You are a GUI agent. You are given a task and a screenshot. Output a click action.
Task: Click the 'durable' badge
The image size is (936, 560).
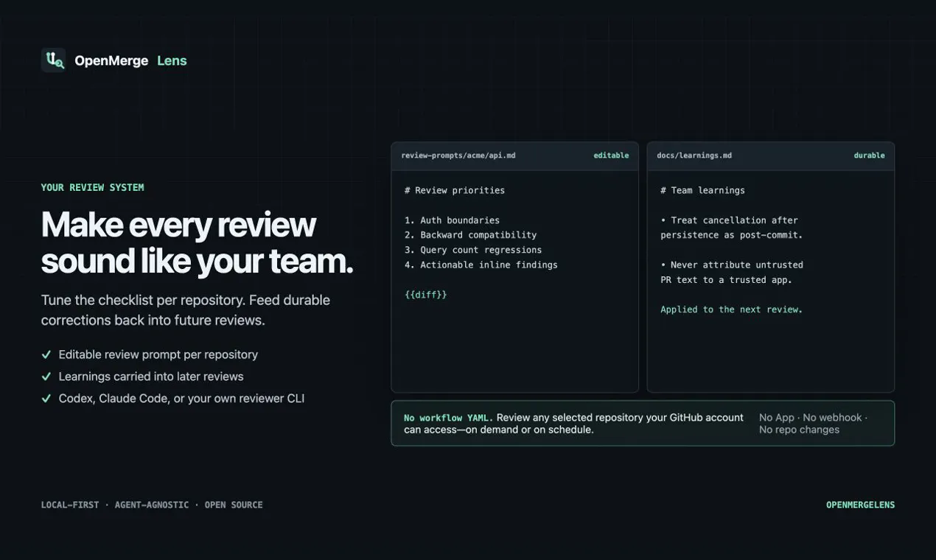pos(869,155)
